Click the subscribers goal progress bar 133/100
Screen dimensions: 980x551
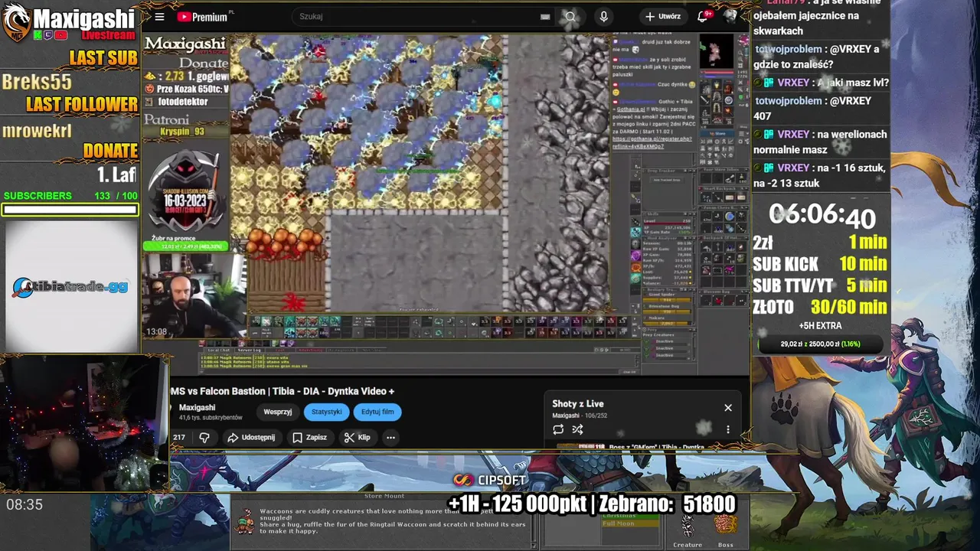click(70, 210)
